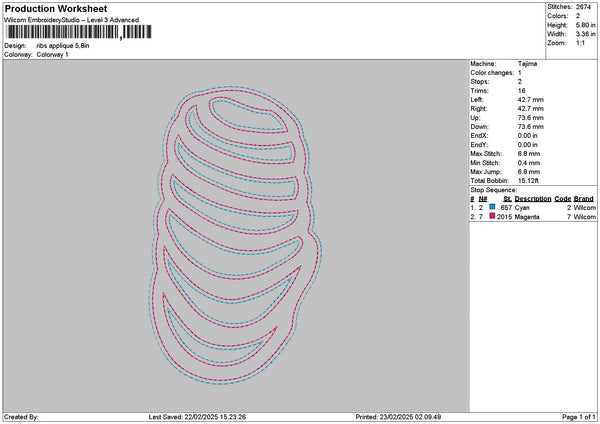Click the Colorway 1 value
The image size is (600, 424).
[52, 54]
